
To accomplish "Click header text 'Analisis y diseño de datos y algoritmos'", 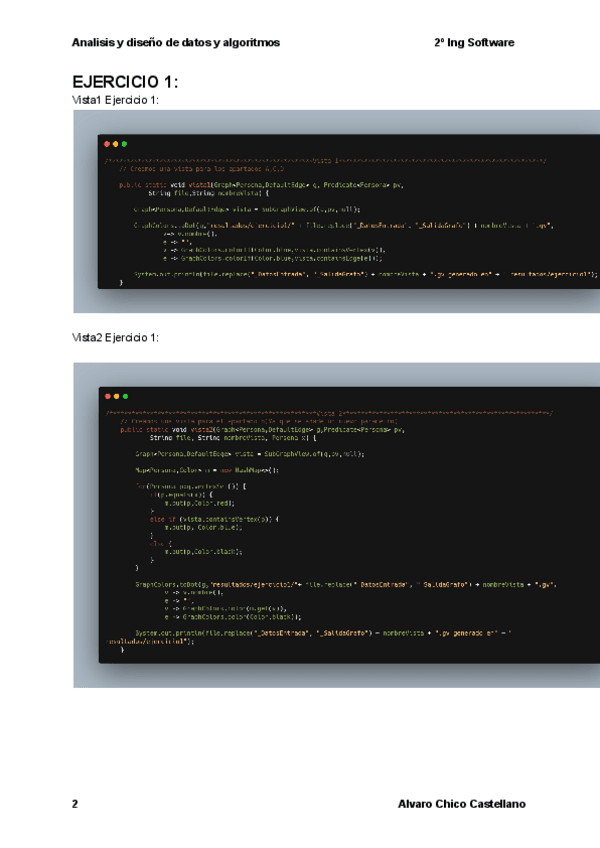I will click(x=176, y=43).
